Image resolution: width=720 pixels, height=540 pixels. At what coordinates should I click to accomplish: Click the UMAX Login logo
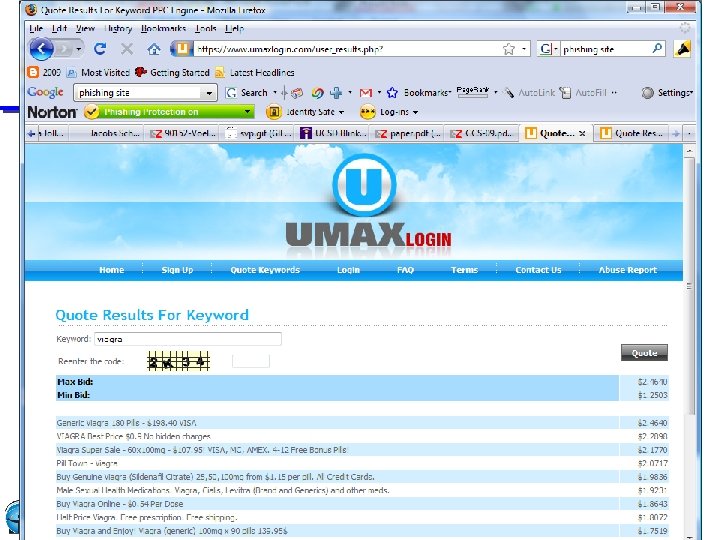click(x=366, y=206)
